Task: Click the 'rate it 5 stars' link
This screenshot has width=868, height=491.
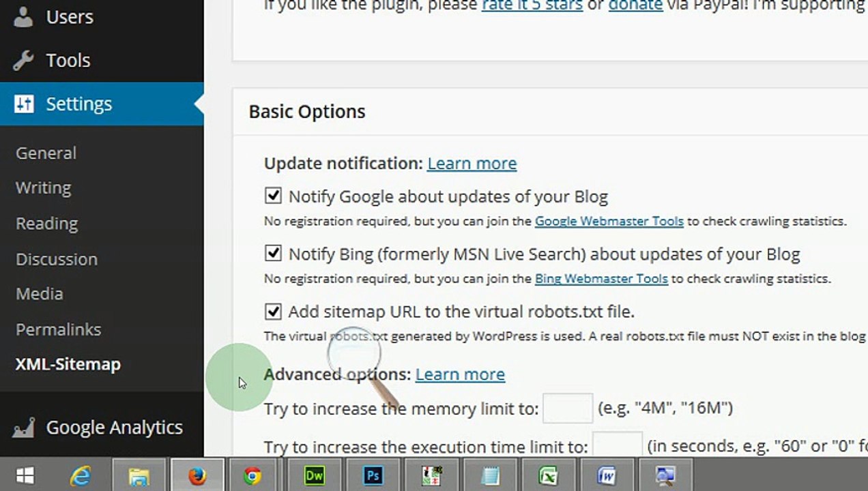Action: click(532, 5)
